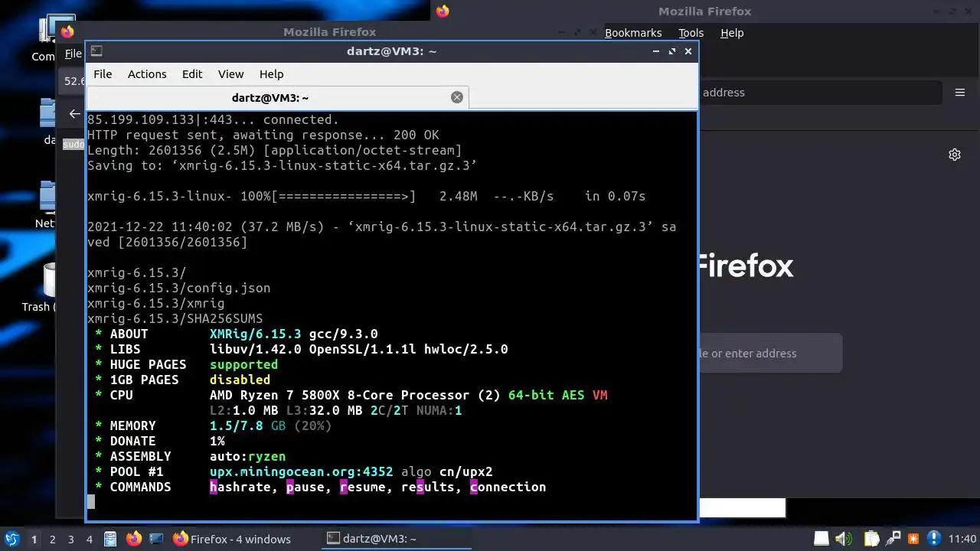Open the volume control tray icon

coord(843,539)
